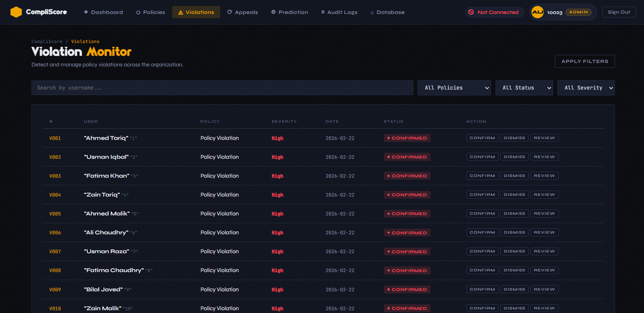Viewport: 644px width, 313px height.
Task: Open the All Severity filter dropdown
Action: (586, 88)
